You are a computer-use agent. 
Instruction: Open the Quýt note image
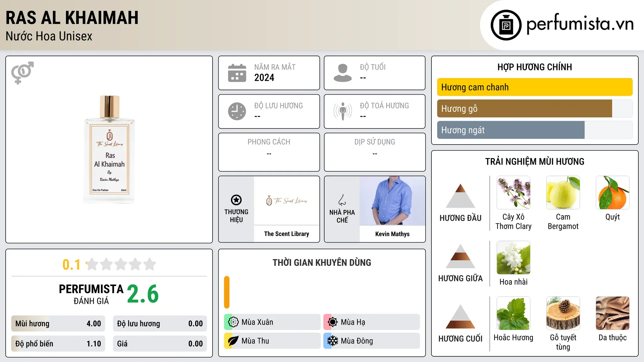pyautogui.click(x=613, y=193)
